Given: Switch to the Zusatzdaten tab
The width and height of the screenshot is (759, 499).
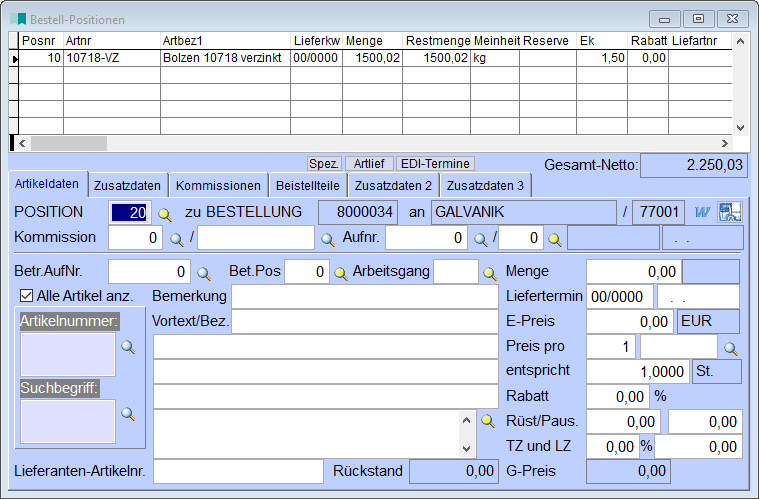Looking at the screenshot, I should (127, 186).
